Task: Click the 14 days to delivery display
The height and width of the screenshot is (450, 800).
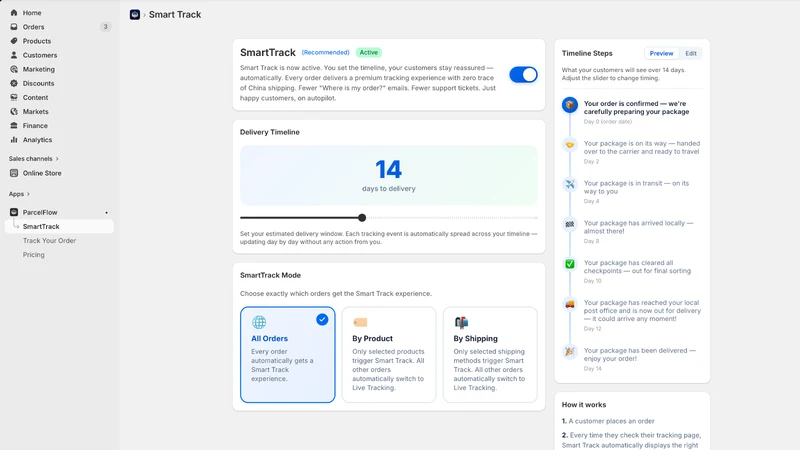Action: pyautogui.click(x=389, y=176)
